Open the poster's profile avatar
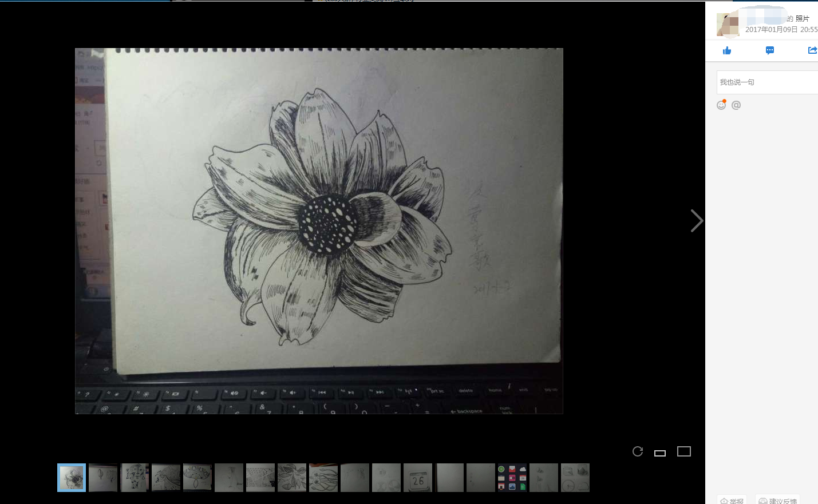 click(x=728, y=25)
